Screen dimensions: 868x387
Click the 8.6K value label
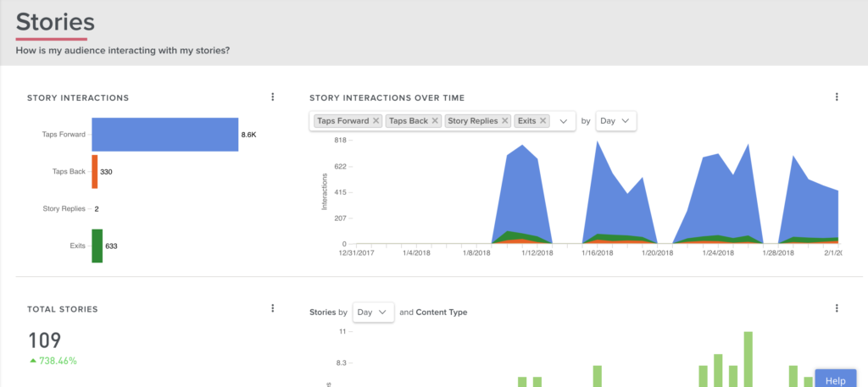tap(248, 135)
